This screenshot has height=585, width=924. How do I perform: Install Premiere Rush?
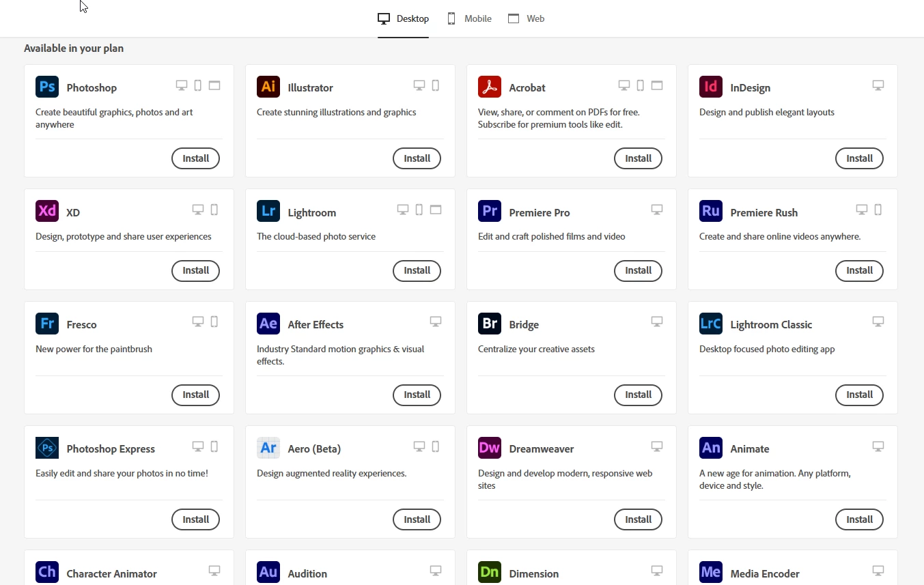tap(859, 270)
